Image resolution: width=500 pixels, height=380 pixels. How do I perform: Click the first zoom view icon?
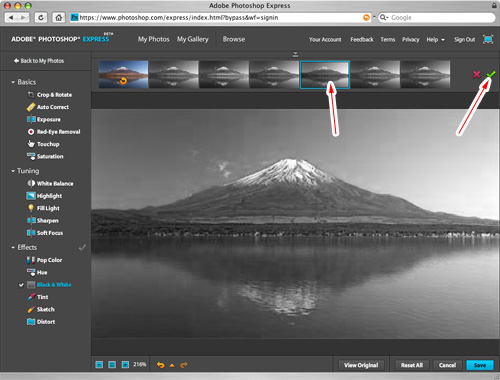(99, 365)
